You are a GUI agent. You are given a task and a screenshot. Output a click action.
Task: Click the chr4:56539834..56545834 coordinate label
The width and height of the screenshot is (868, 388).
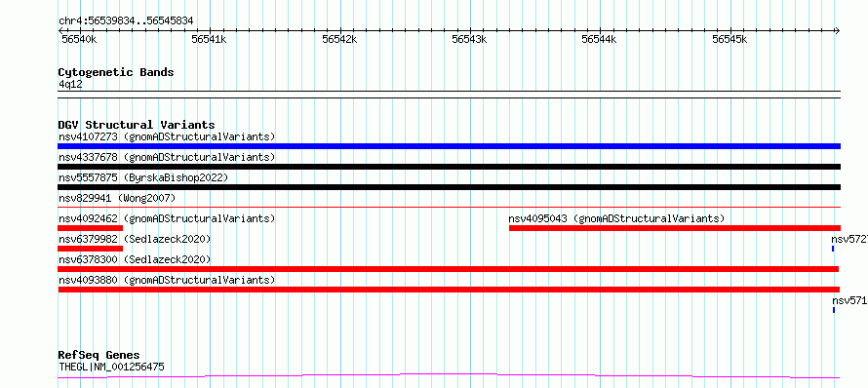click(126, 21)
